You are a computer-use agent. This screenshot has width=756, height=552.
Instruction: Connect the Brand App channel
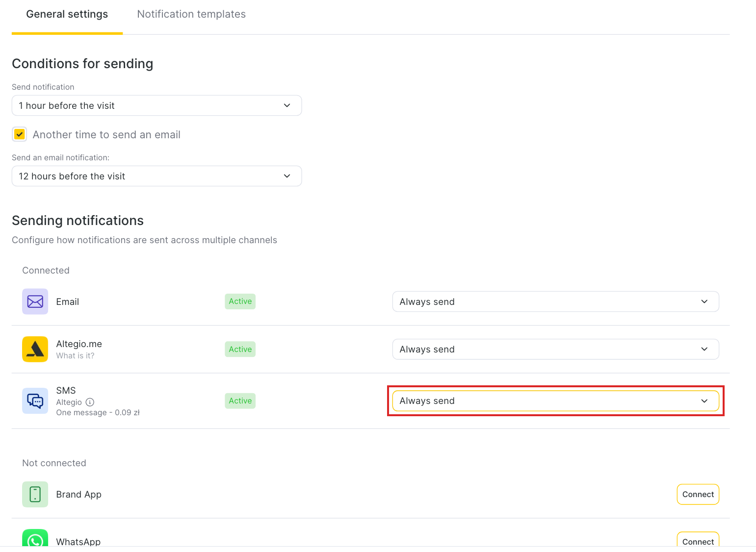(698, 494)
